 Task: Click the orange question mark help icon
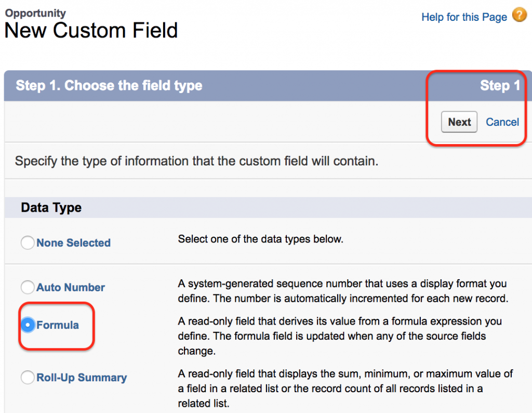coord(519,15)
